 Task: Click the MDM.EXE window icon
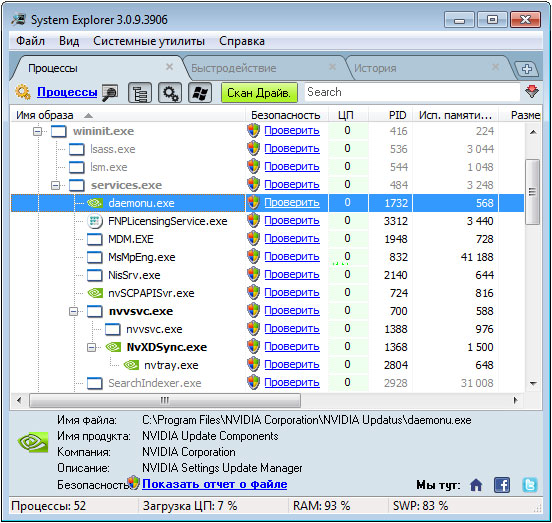[x=94, y=239]
